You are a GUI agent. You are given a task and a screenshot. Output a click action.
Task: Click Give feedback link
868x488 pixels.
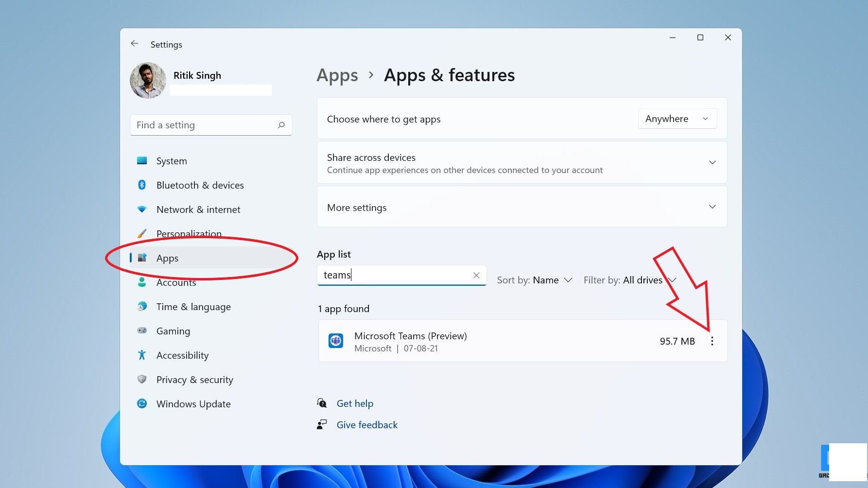pyautogui.click(x=367, y=425)
